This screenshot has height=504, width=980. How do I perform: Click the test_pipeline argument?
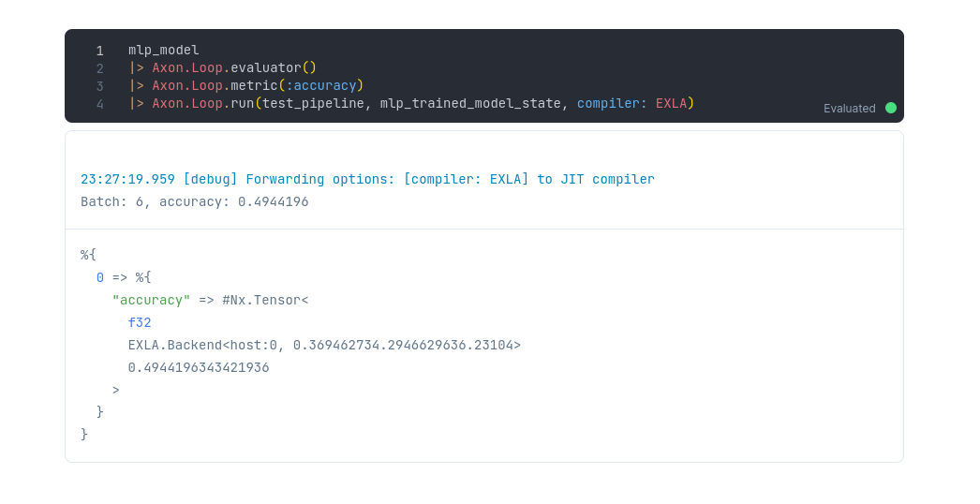313,103
